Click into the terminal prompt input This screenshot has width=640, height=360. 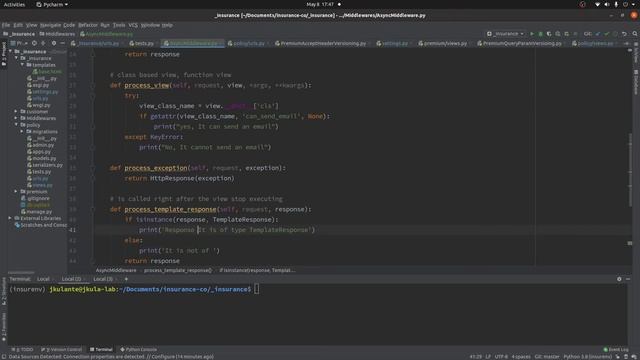(256, 289)
